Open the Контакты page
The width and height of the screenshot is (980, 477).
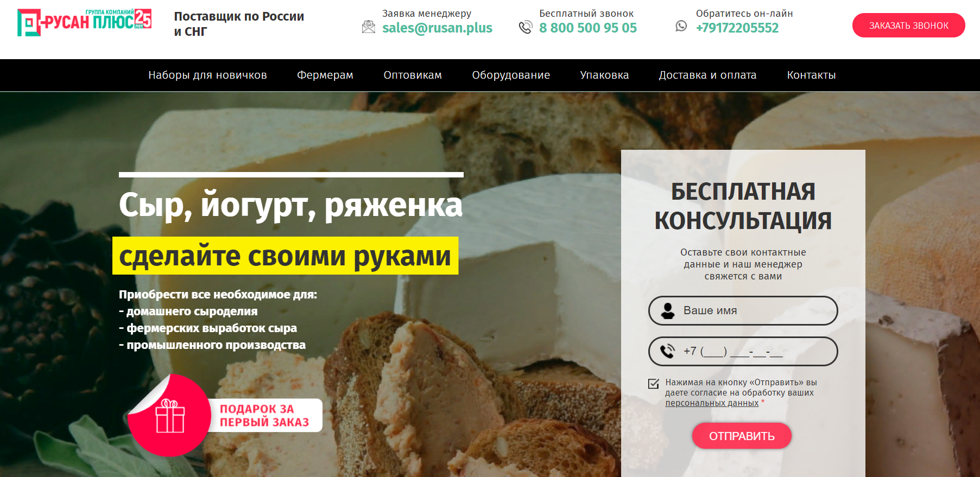pyautogui.click(x=811, y=75)
